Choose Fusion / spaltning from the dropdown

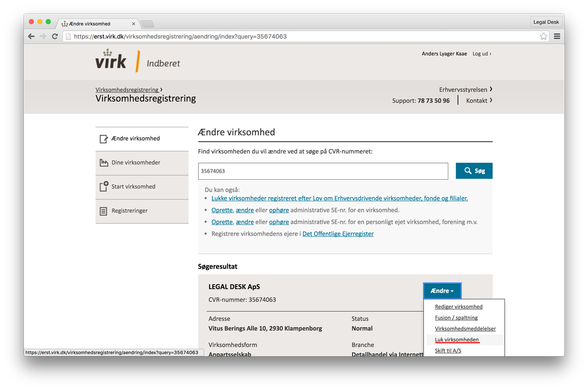456,318
